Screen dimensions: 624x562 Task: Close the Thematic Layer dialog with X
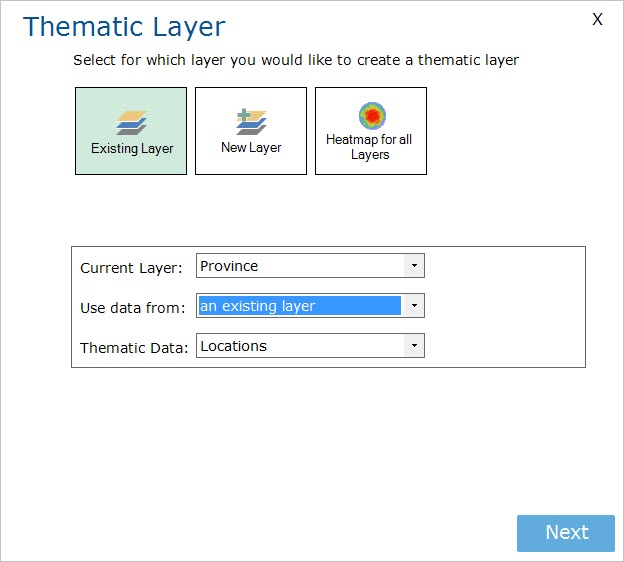597,19
